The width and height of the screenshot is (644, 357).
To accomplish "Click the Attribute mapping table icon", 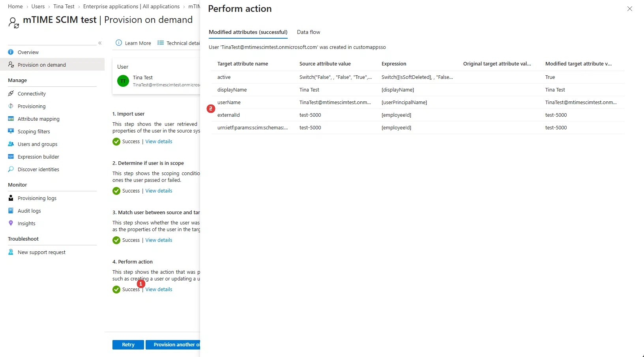I will (11, 119).
